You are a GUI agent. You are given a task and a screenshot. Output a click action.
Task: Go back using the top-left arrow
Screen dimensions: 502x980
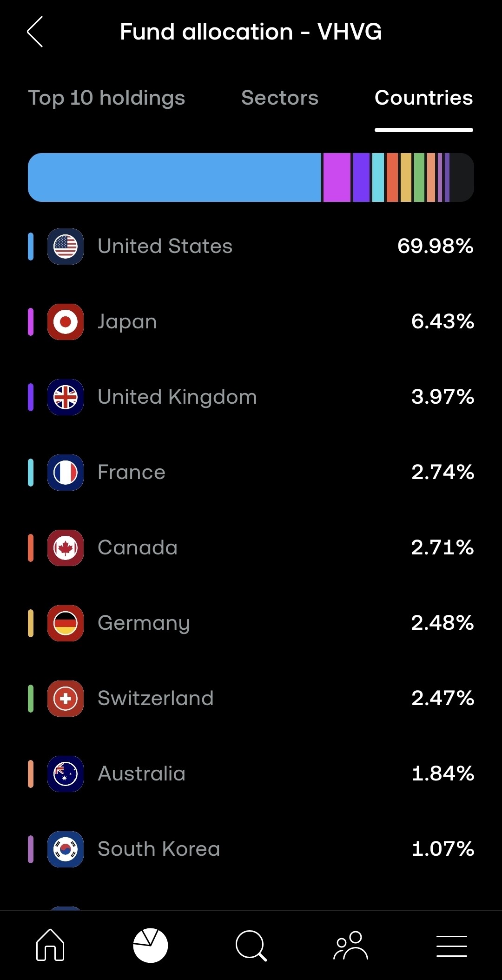(35, 32)
